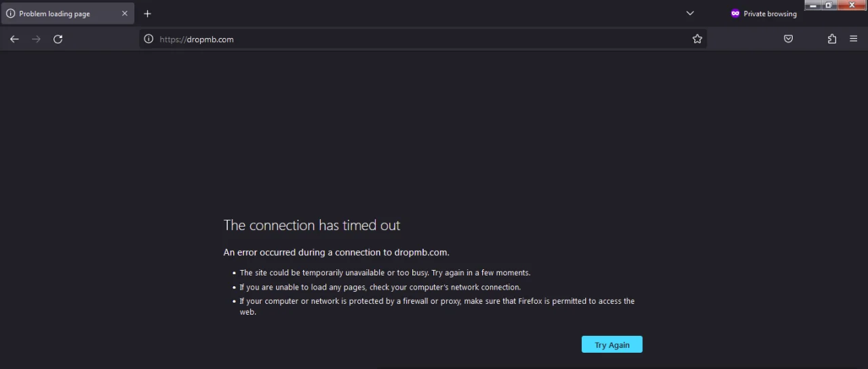Reload the current page
Screen dimensions: 868x369
pyautogui.click(x=58, y=39)
